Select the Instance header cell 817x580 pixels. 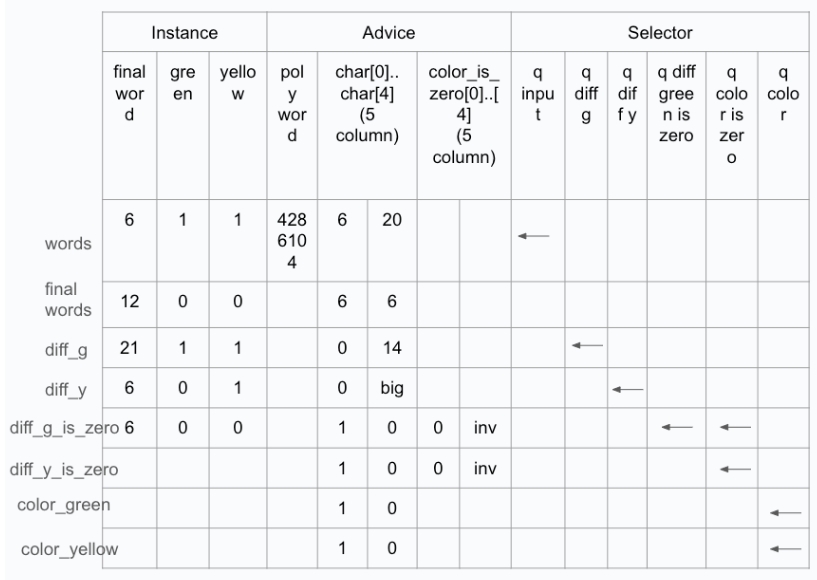click(184, 32)
